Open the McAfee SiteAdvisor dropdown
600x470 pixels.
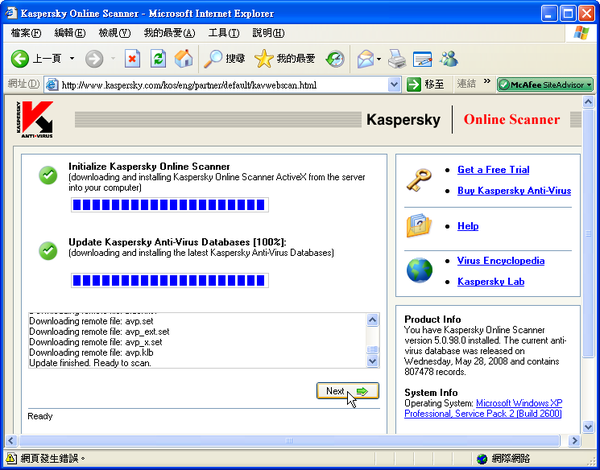pyautogui.click(x=545, y=85)
